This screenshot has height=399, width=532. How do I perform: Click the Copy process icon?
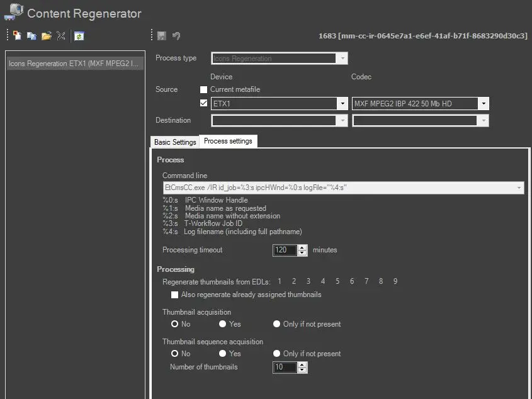(x=31, y=36)
